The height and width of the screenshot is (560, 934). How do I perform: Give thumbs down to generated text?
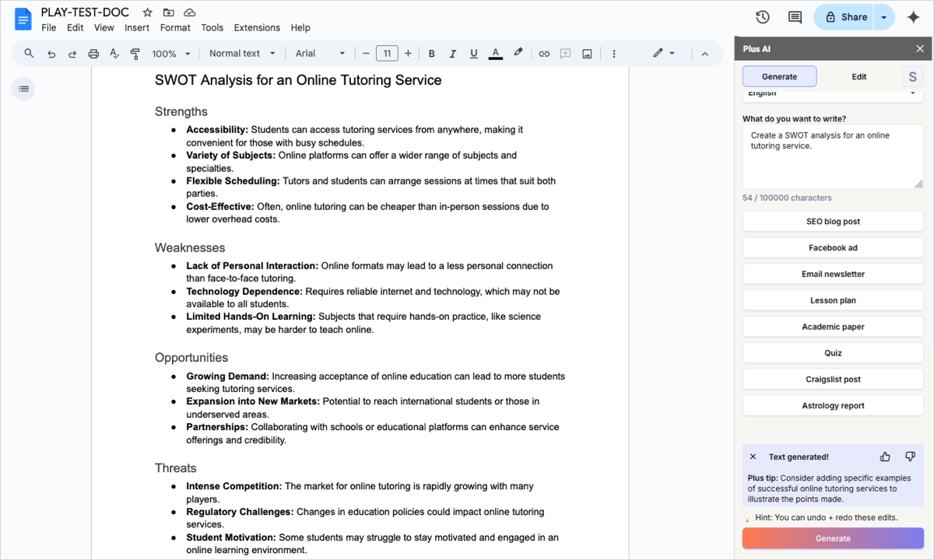click(x=910, y=457)
